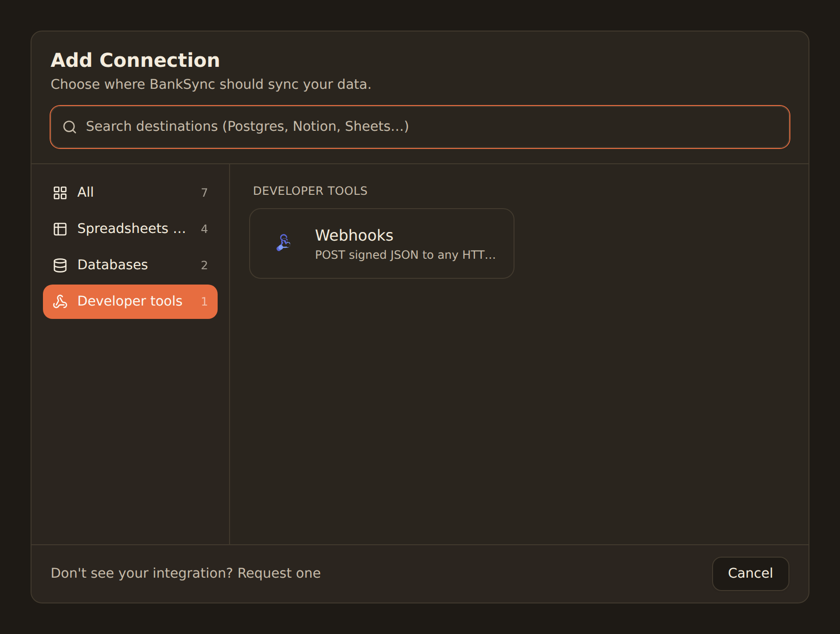Open the Spreadsheets category
This screenshot has width=840, height=634.
pyautogui.click(x=130, y=229)
